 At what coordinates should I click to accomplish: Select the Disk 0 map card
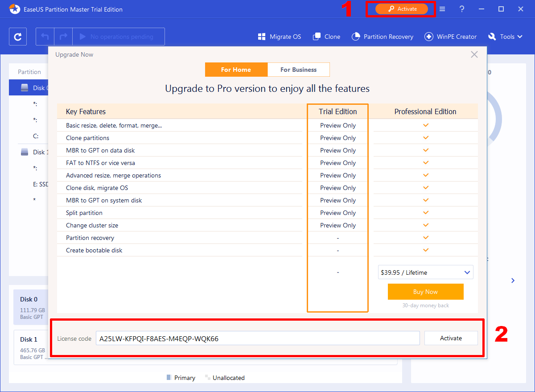30,307
